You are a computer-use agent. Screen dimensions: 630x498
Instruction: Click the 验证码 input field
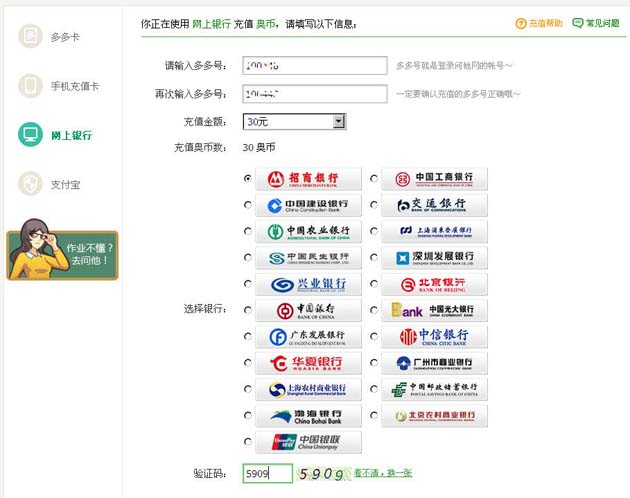[267, 473]
